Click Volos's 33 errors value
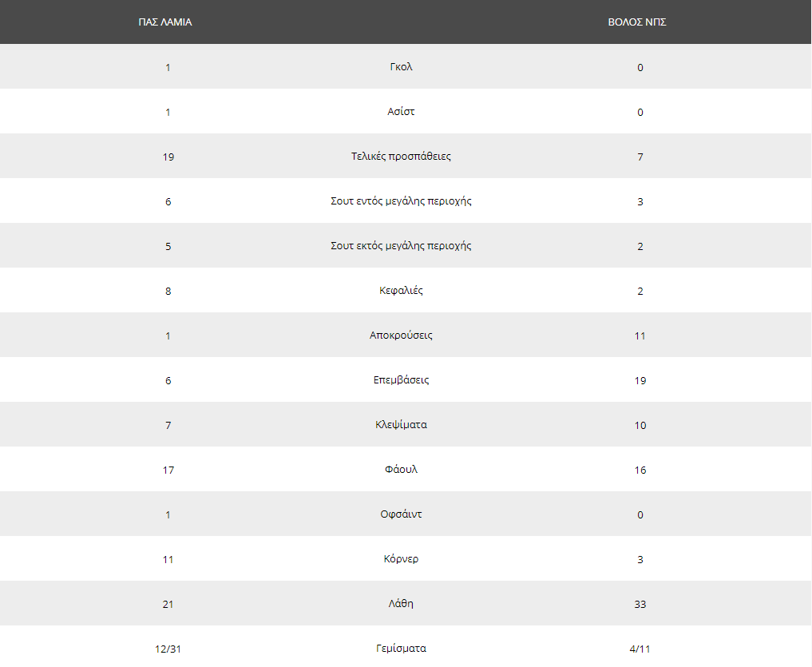812x667 pixels. click(640, 604)
